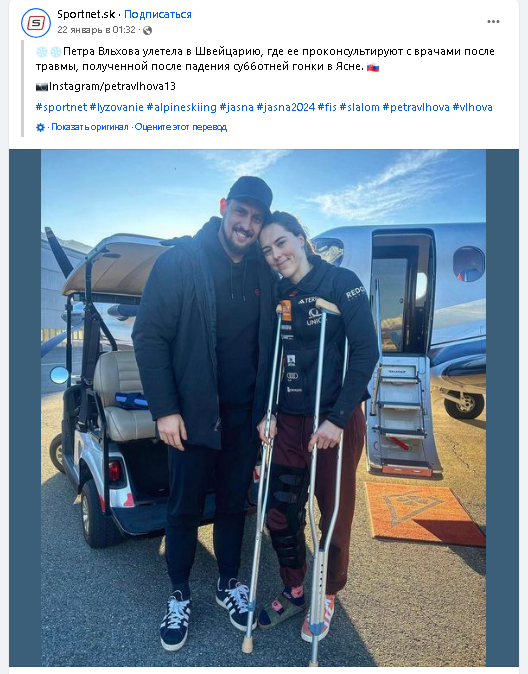Open the Sportnet.sk page name link
Viewport: 528px width, 674px height.
(86, 14)
